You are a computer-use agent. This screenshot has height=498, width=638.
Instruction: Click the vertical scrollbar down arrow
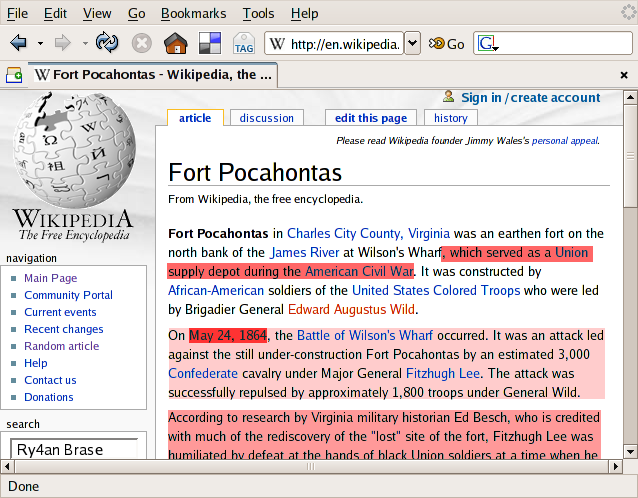click(630, 451)
